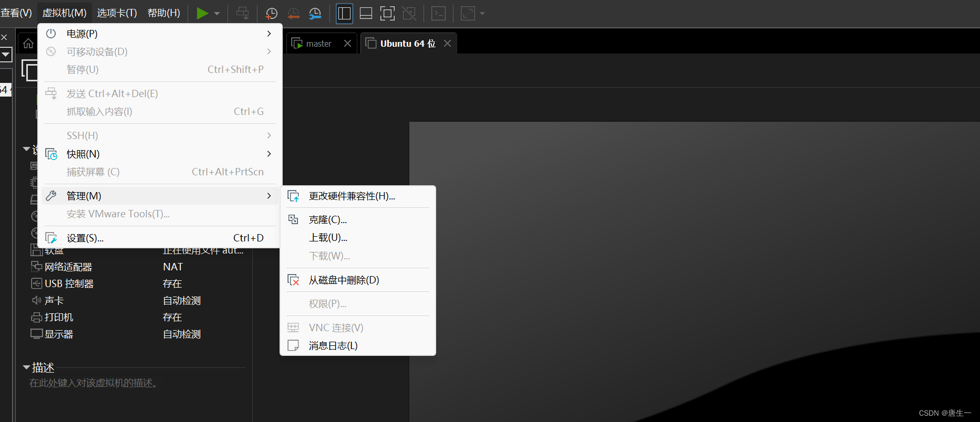Click 存在 value beside 打印机
This screenshot has height=422, width=980.
(x=172, y=317)
